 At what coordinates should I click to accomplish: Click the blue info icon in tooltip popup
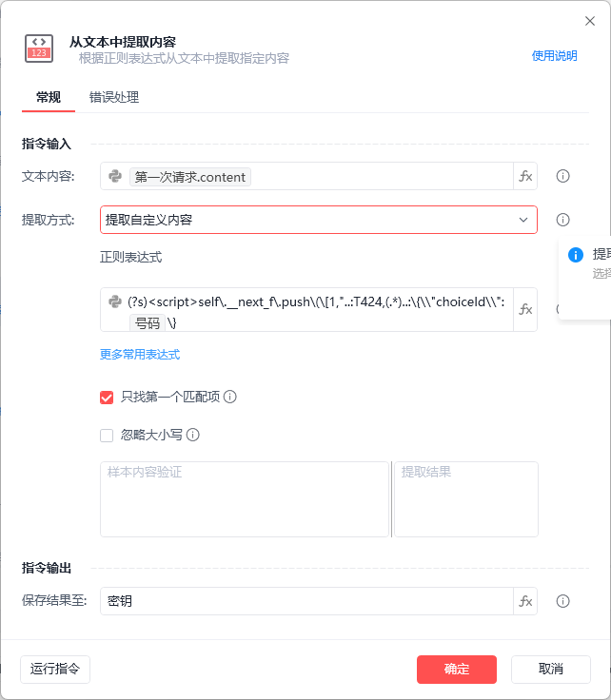tap(575, 255)
